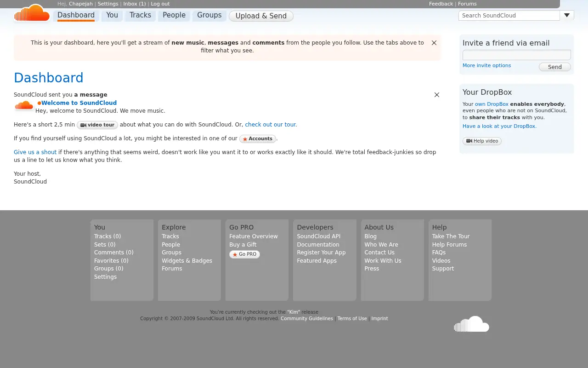Open footer Groups (0) link

point(109,269)
